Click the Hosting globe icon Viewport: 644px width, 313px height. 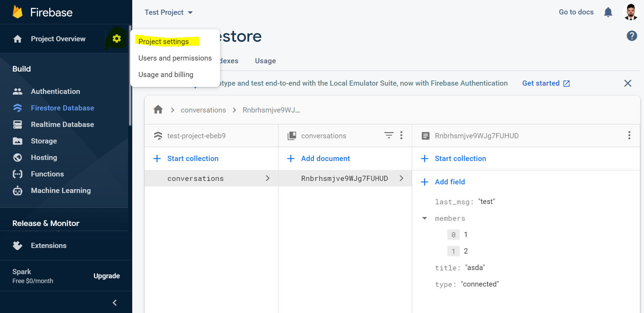[x=18, y=158]
